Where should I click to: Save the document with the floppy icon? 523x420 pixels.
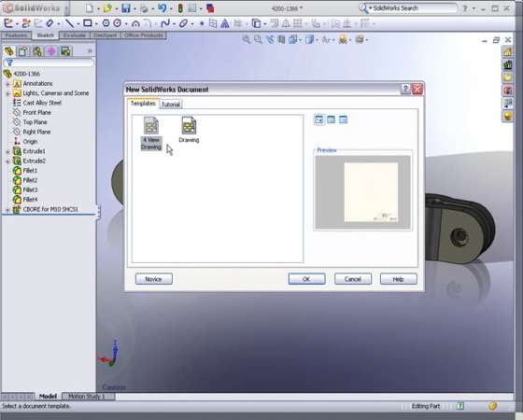(x=126, y=8)
